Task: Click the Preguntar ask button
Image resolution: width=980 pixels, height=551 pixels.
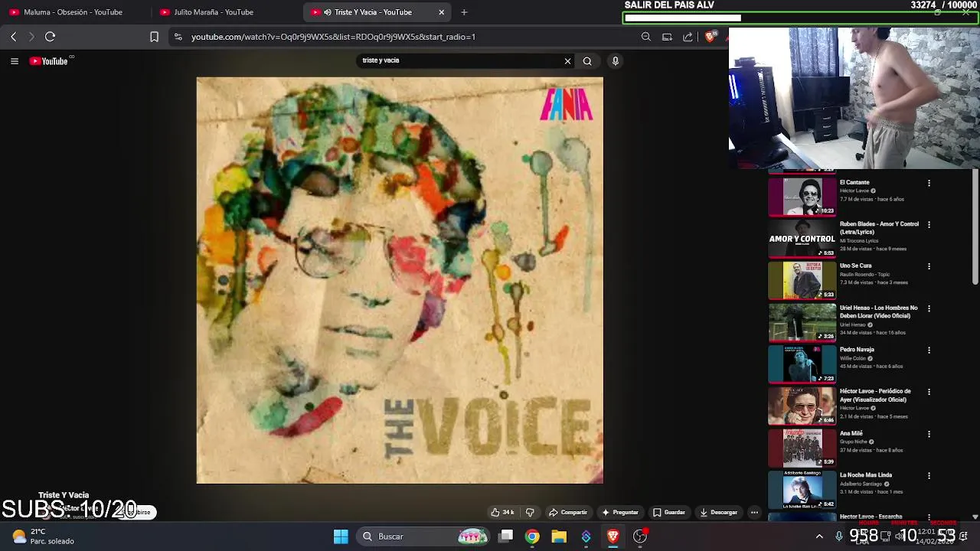Action: tap(620, 513)
